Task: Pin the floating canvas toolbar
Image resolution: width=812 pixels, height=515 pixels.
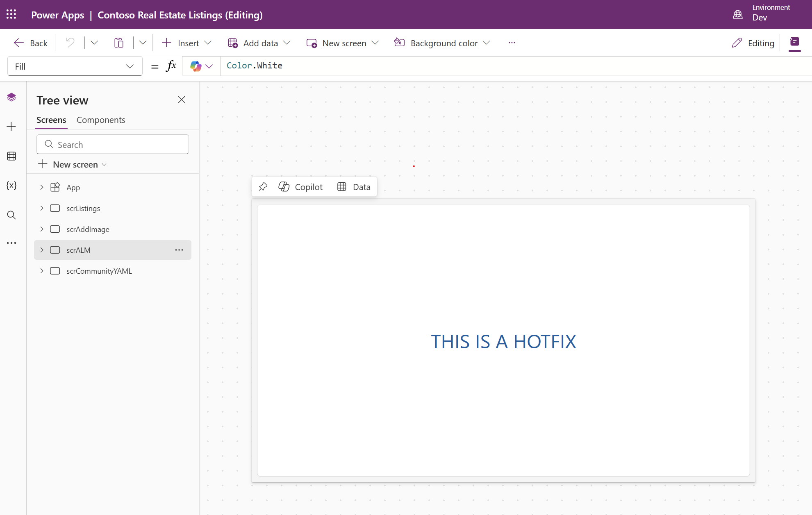Action: point(263,186)
